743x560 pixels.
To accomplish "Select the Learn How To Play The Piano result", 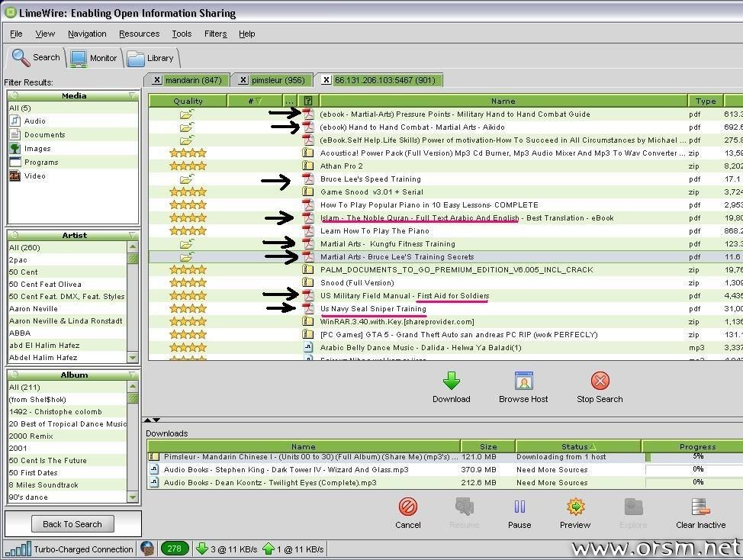I will pos(375,230).
